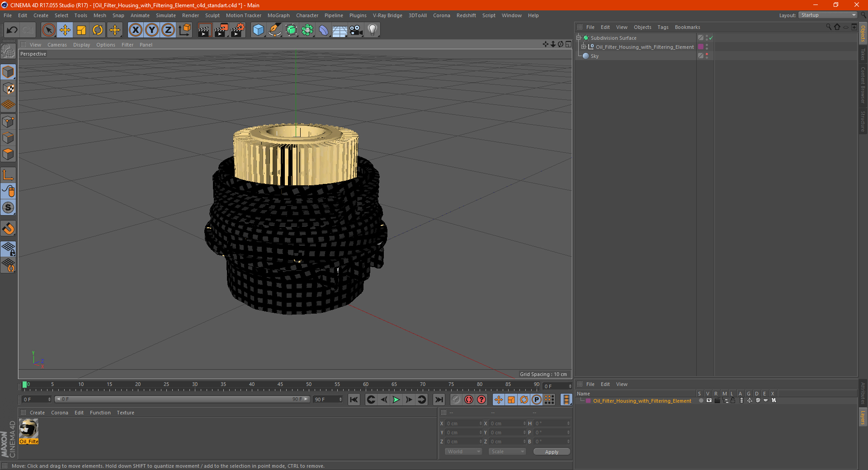The height and width of the screenshot is (470, 868).
Task: Open the World coordinate dropdown
Action: tap(463, 452)
